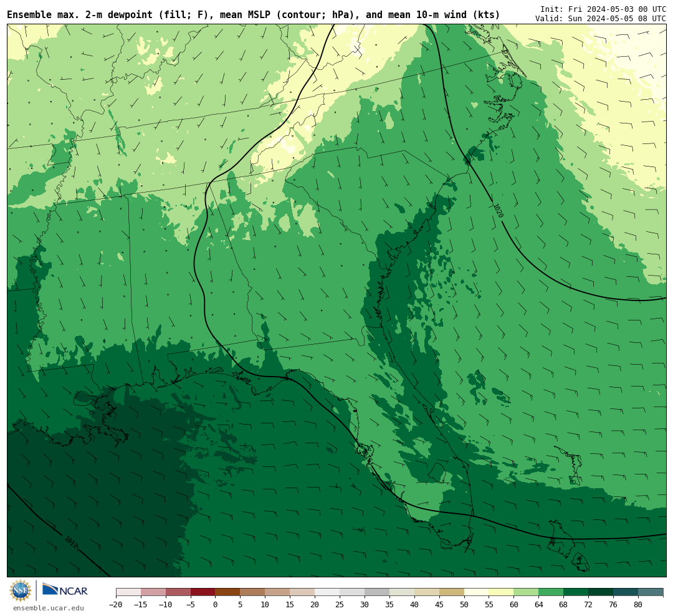Pick the darkest green swatch between 72 and 76
This screenshot has width=673, height=616.
[601, 592]
